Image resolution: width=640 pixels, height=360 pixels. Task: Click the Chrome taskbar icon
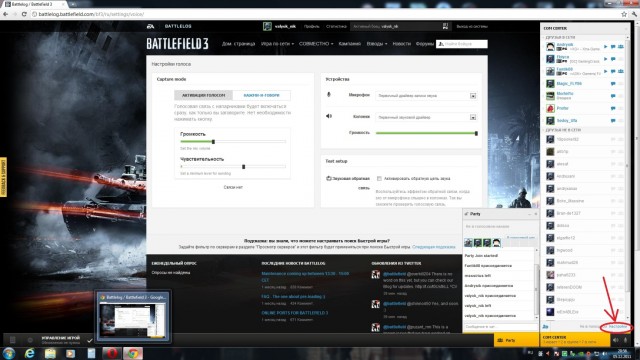coord(133,353)
